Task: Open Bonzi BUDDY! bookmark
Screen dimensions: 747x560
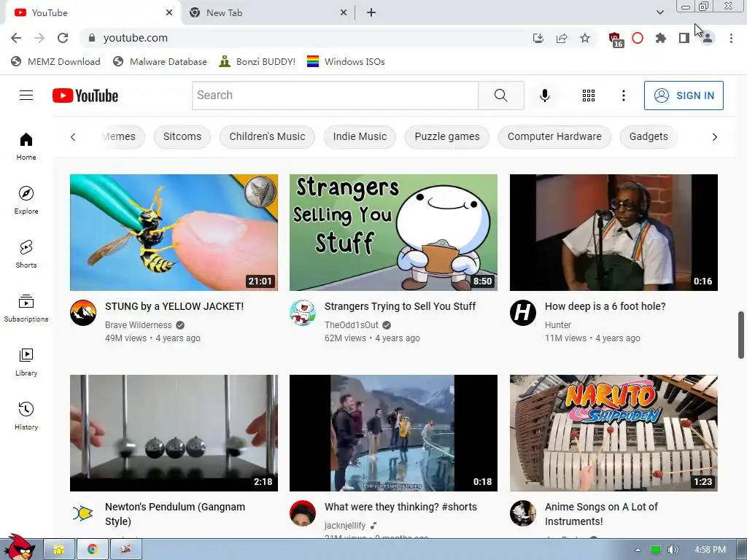Action: (x=258, y=61)
